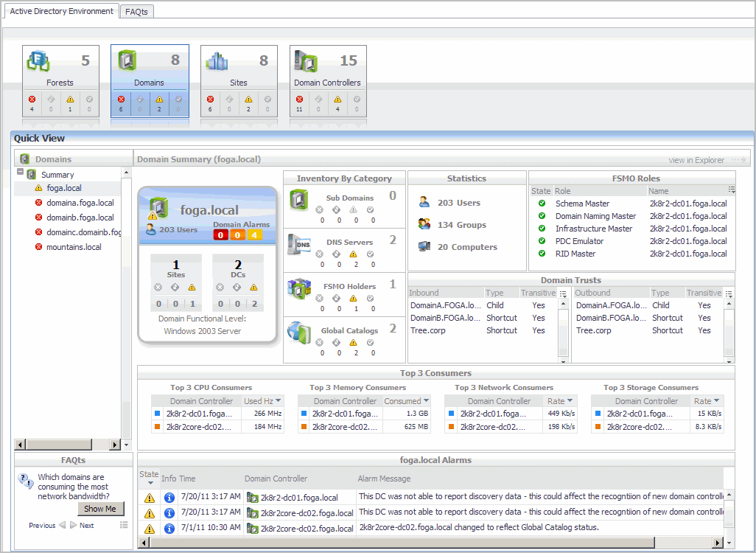Click the DNS Servers category icon

pyautogui.click(x=299, y=245)
